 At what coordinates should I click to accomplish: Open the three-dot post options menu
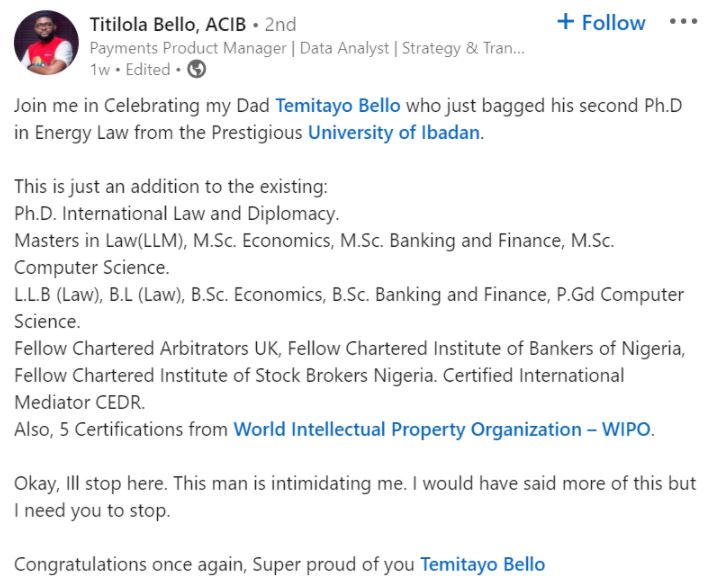tap(682, 22)
